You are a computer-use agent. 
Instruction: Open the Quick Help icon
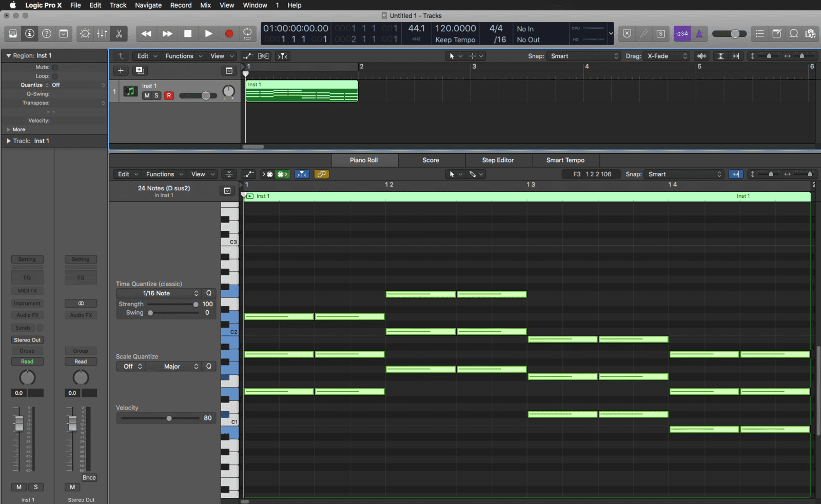(47, 34)
